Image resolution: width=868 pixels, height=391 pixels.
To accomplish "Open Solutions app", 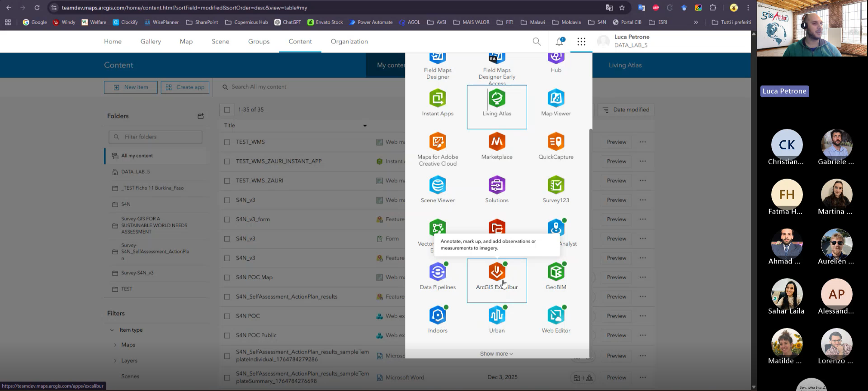I will click(497, 190).
